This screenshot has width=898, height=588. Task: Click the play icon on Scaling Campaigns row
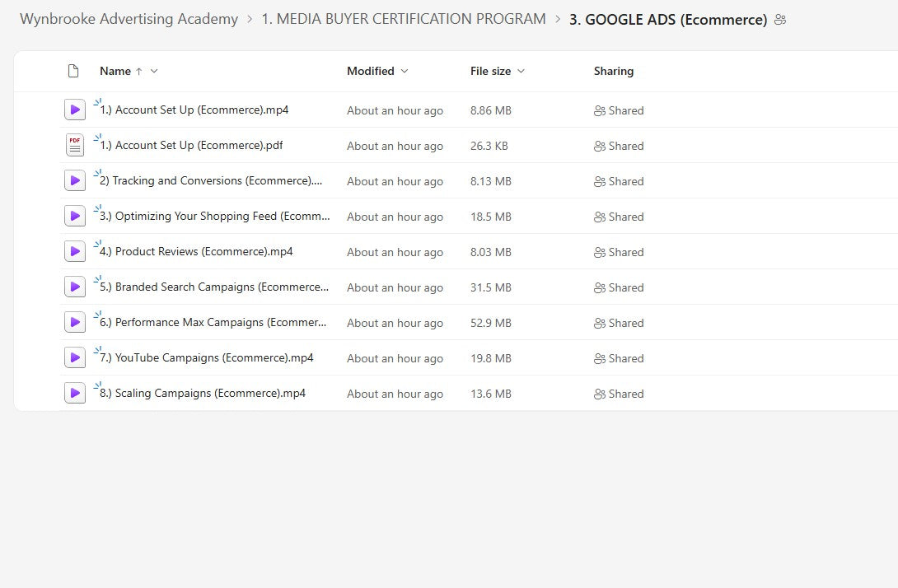click(75, 392)
